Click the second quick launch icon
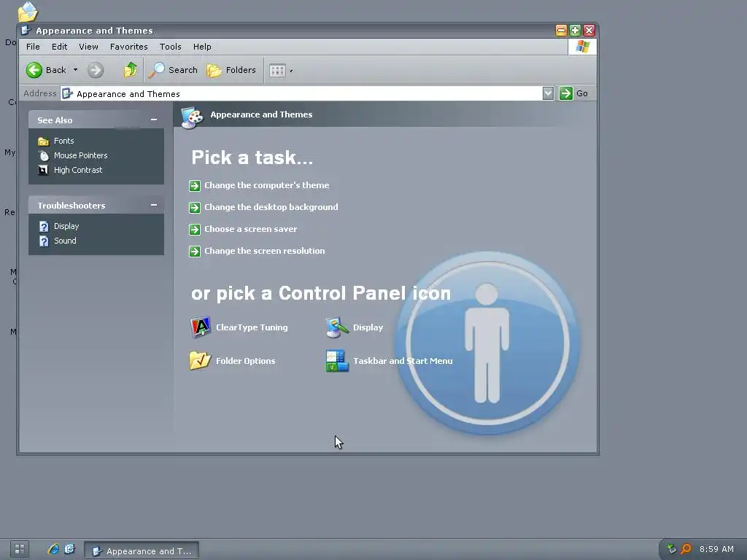 [x=69, y=549]
